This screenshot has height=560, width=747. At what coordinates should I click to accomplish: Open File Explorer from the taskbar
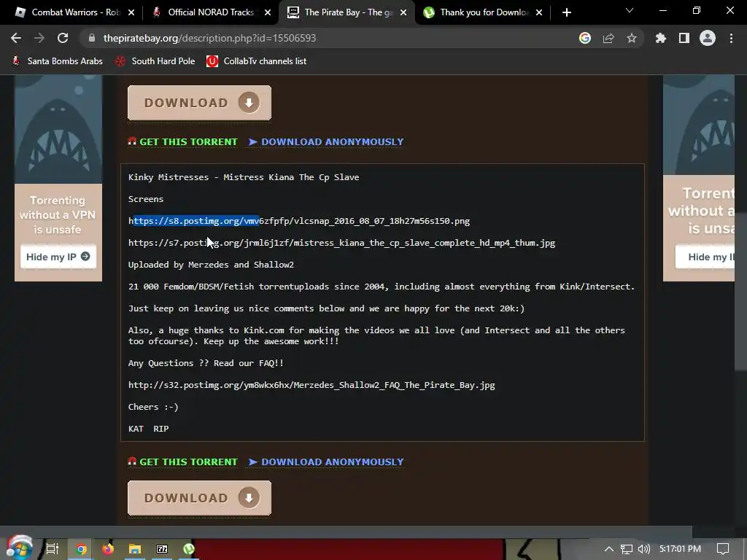point(135,549)
